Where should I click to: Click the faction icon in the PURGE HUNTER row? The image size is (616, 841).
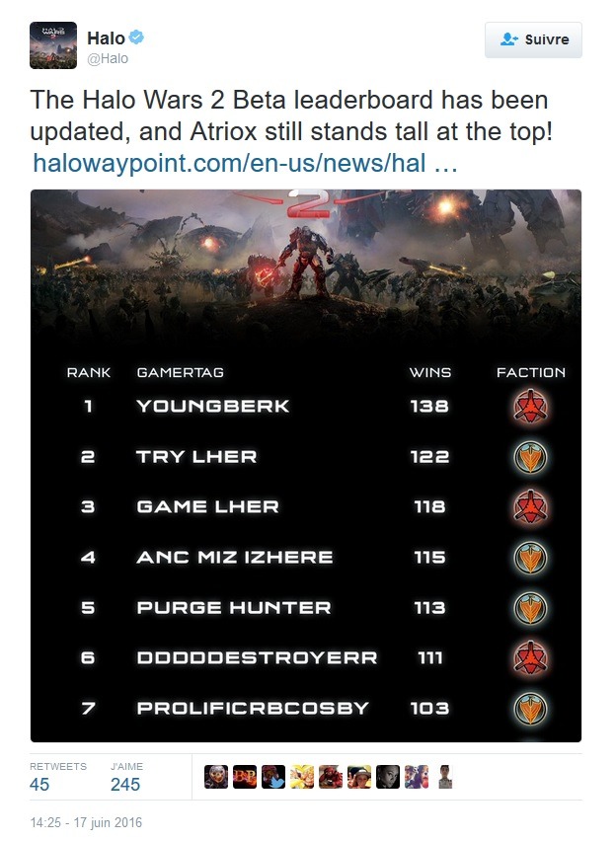[531, 607]
